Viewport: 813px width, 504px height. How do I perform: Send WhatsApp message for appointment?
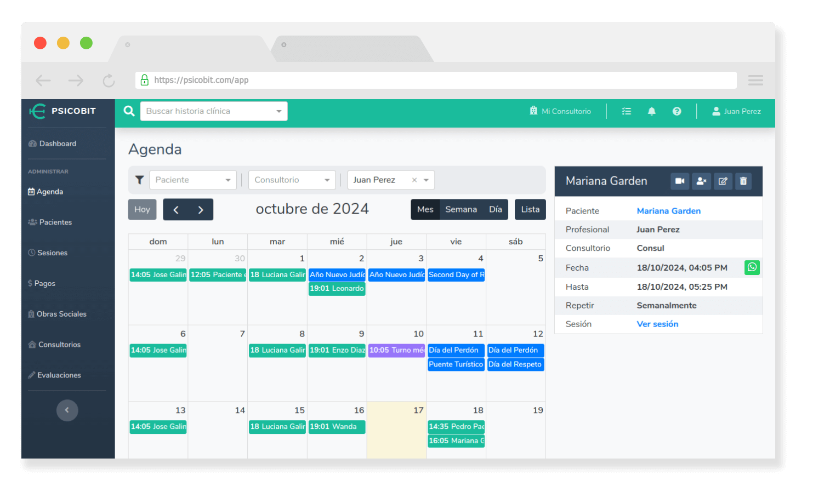coord(752,267)
